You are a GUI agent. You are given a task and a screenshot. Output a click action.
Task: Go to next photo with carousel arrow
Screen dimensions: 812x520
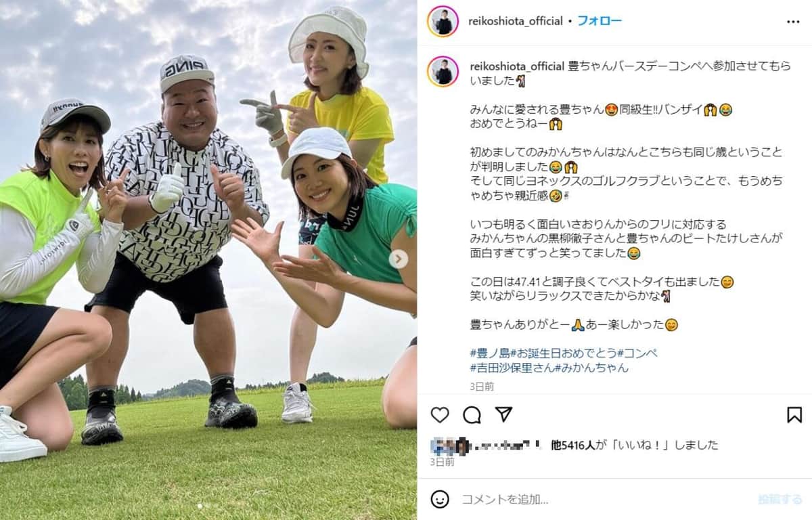click(x=399, y=259)
